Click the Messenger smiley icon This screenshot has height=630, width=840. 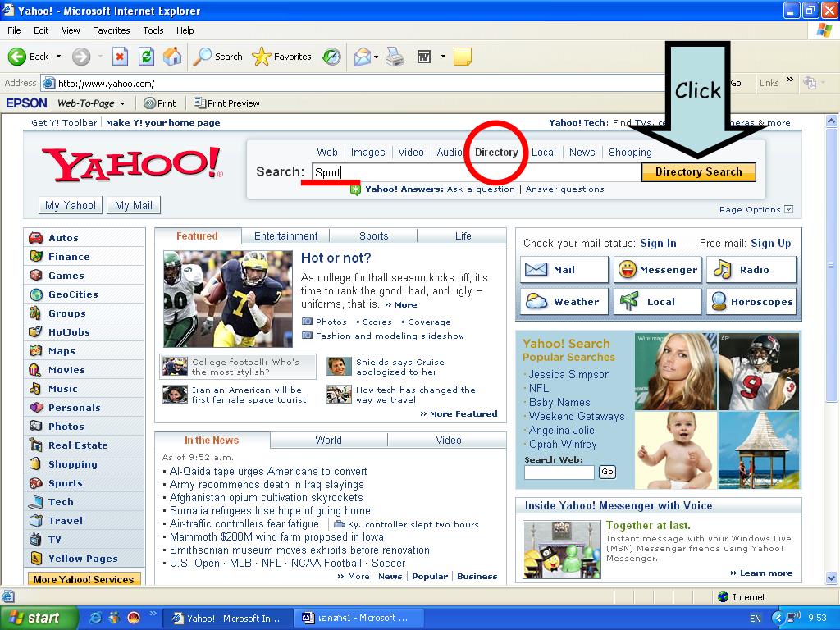pyautogui.click(x=627, y=269)
